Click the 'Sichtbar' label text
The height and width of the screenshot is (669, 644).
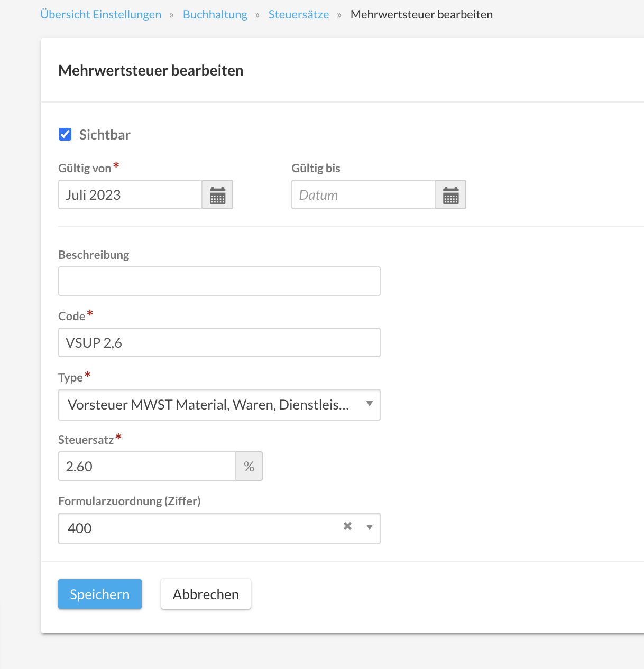pos(105,135)
